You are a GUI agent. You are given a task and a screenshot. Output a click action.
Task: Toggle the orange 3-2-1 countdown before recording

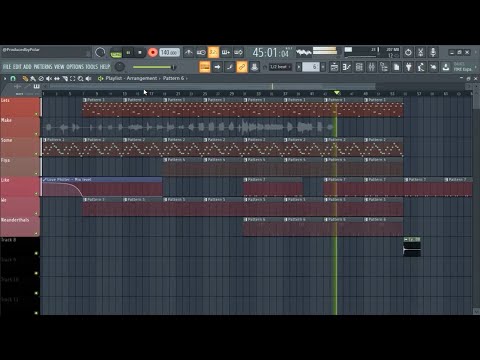click(x=213, y=52)
